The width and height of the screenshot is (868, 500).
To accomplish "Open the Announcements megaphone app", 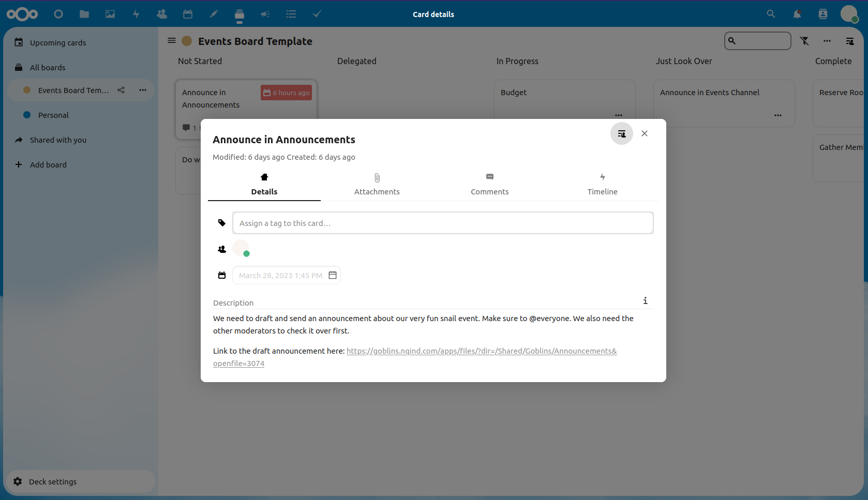I will pyautogui.click(x=265, y=14).
